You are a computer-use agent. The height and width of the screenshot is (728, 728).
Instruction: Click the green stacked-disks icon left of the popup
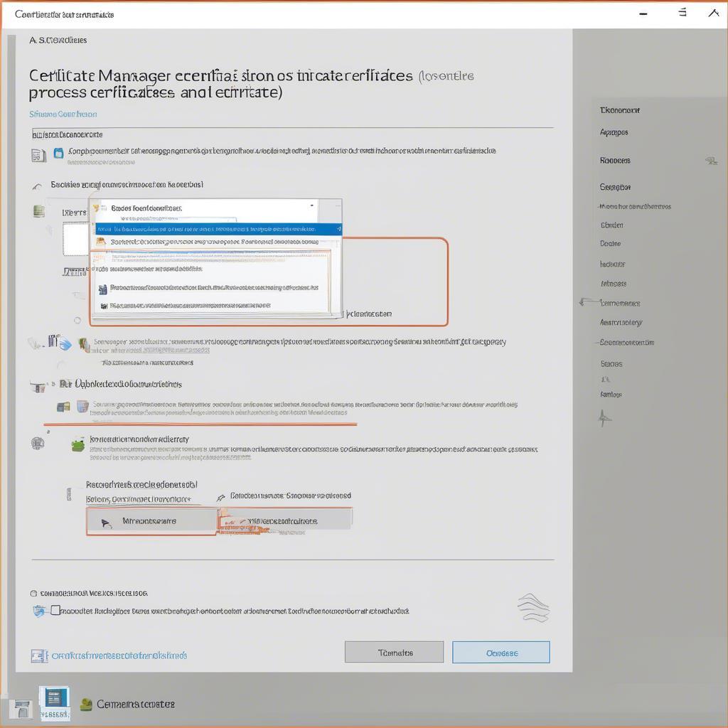tap(39, 212)
